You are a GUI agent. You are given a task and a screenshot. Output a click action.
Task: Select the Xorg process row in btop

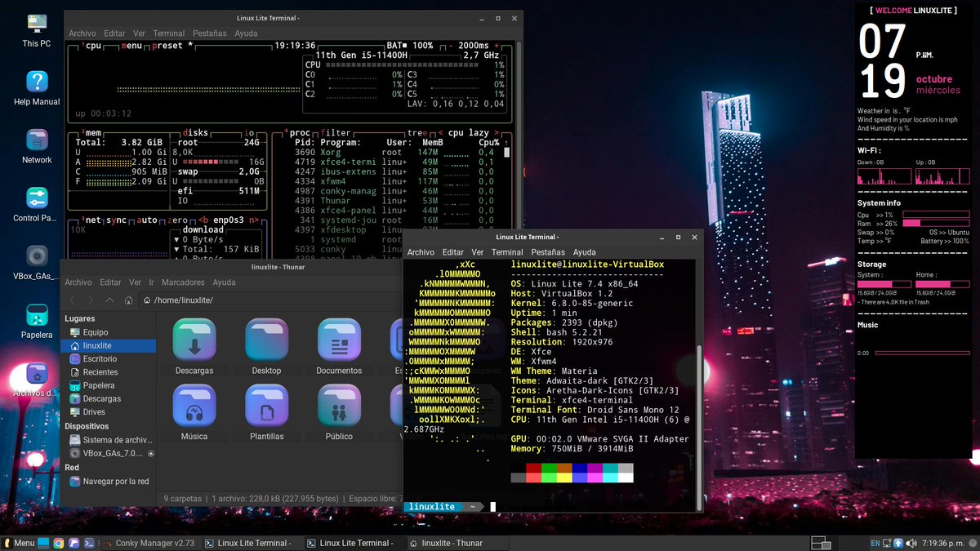pos(394,152)
